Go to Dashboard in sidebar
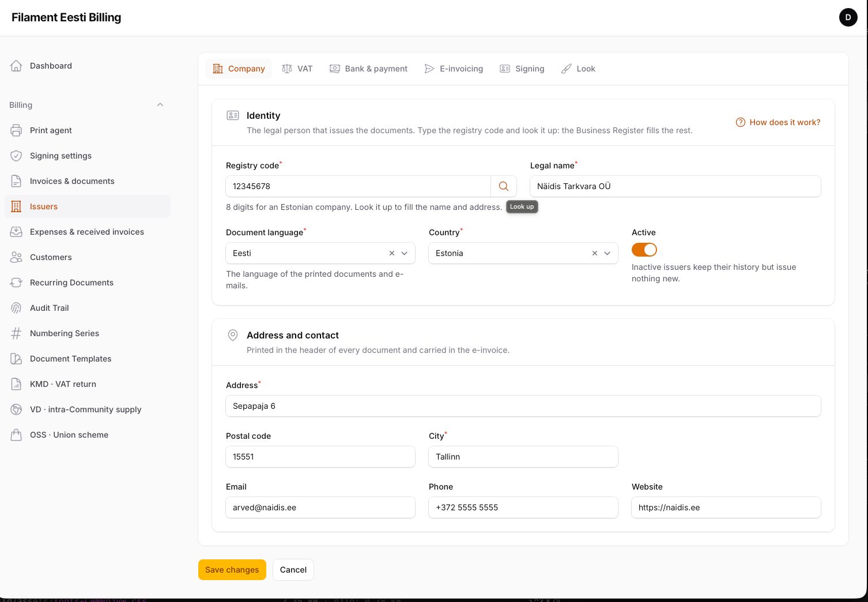The height and width of the screenshot is (602, 868). point(88,66)
